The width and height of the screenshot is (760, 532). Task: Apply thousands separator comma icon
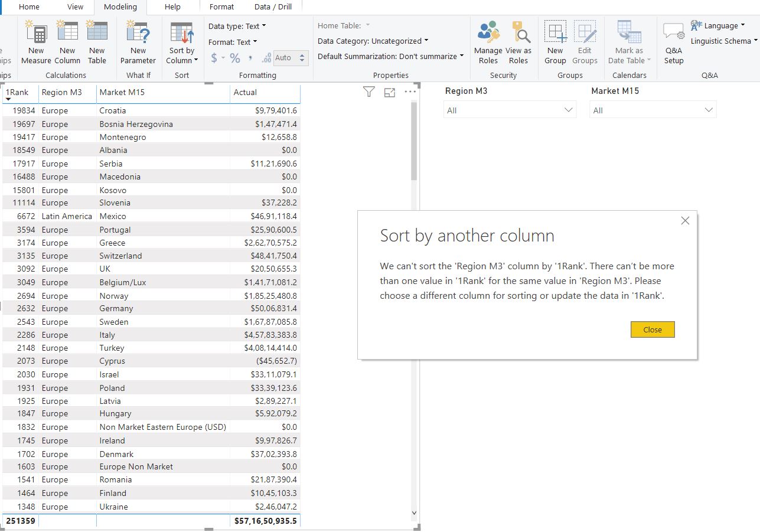pyautogui.click(x=250, y=58)
